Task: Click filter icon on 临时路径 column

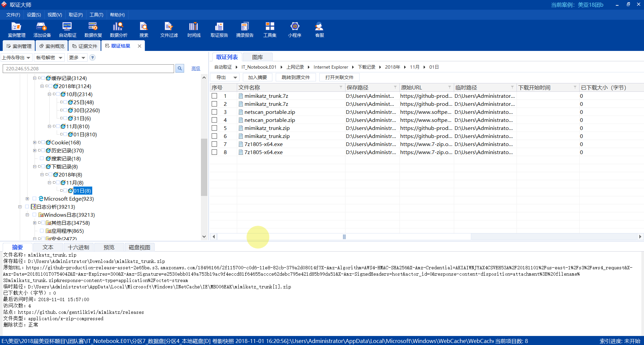Action: click(x=512, y=87)
